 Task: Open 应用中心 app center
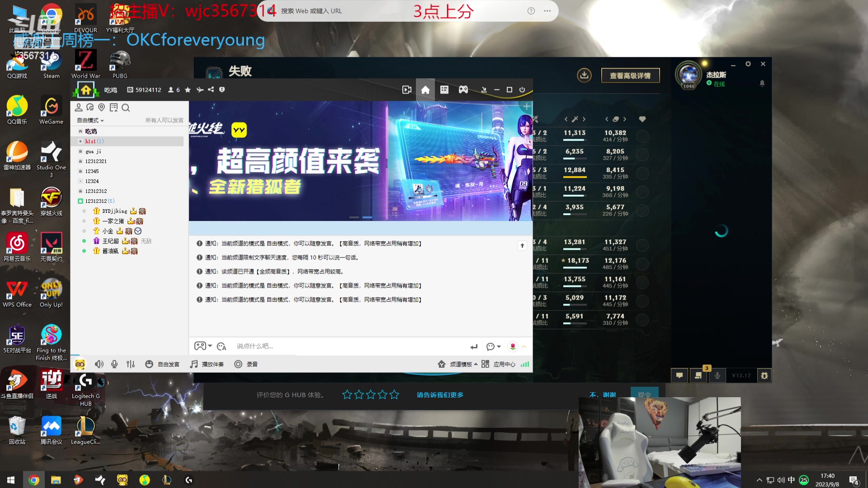pos(498,364)
